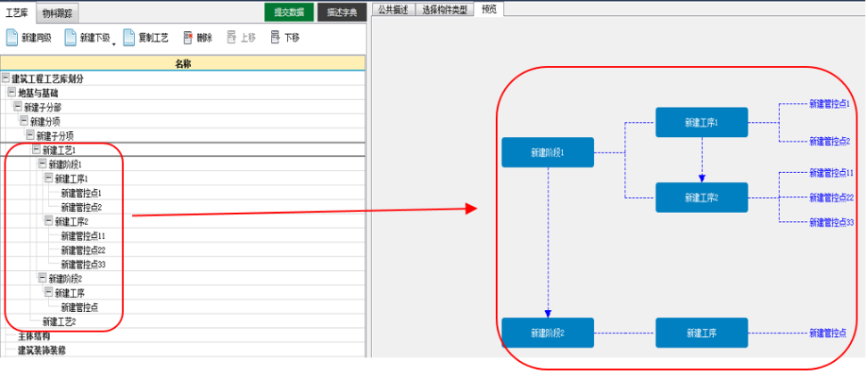868x377 pixels.
Task: Collapse the 新建工序 node under 新建阶段2
Action: [x=48, y=291]
